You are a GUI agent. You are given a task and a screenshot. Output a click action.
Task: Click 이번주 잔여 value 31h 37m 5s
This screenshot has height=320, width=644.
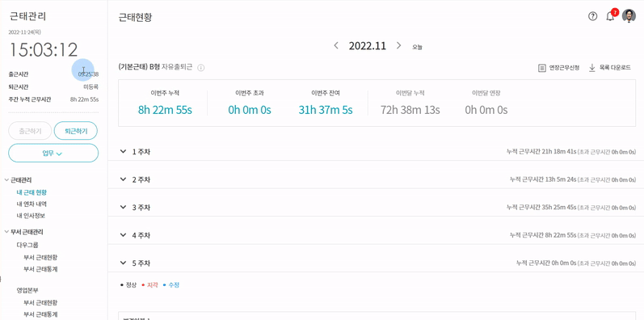pos(326,110)
